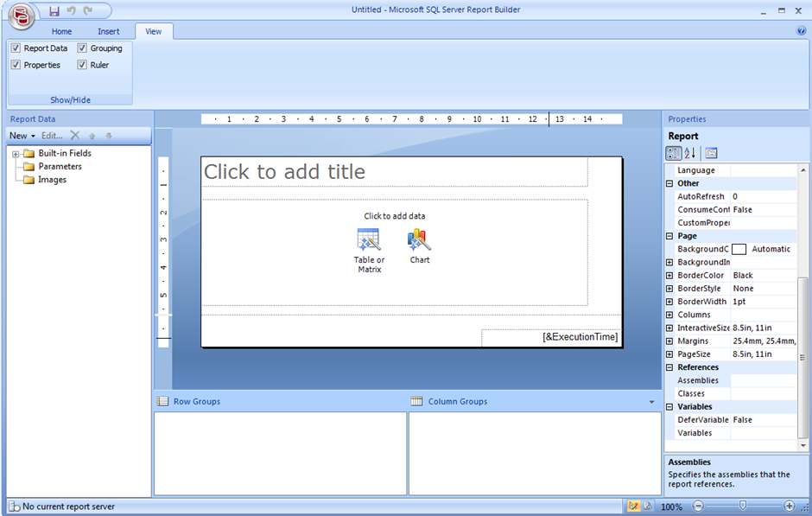Image resolution: width=812 pixels, height=516 pixels.
Task: Switch Properties panel to categorized view
Action: click(x=673, y=153)
